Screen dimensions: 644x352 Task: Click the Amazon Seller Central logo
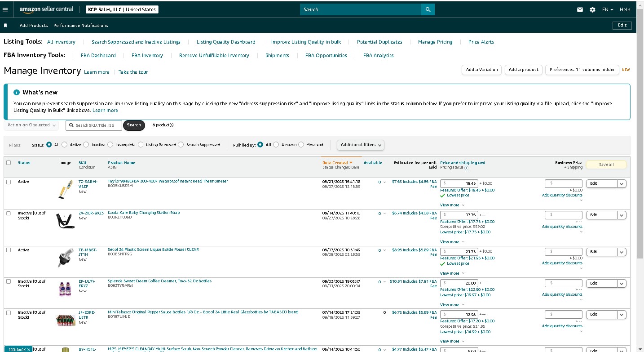(x=46, y=9)
